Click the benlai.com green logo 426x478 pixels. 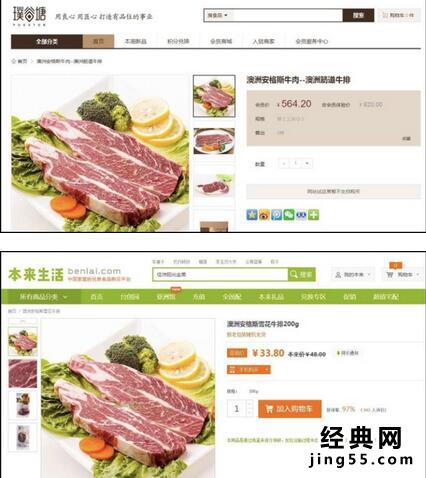(69, 275)
